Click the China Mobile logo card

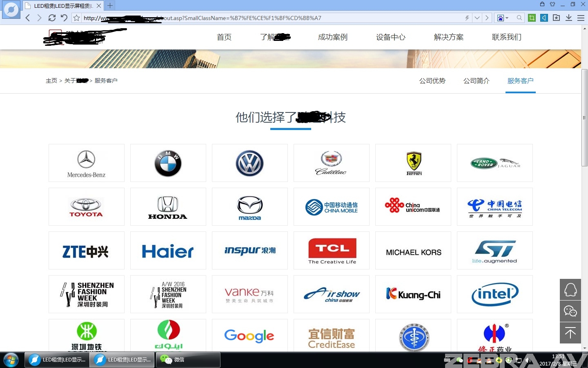(332, 206)
